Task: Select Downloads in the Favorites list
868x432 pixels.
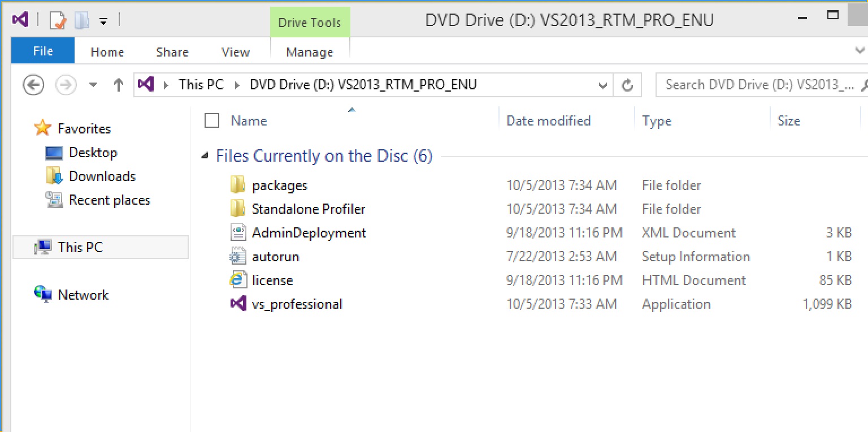Action: [102, 176]
